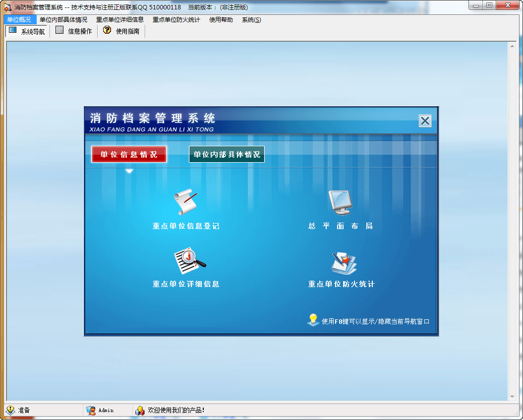523x420 pixels.
Task: Click the 信息操作 grid toolbar icon
Action: point(59,31)
